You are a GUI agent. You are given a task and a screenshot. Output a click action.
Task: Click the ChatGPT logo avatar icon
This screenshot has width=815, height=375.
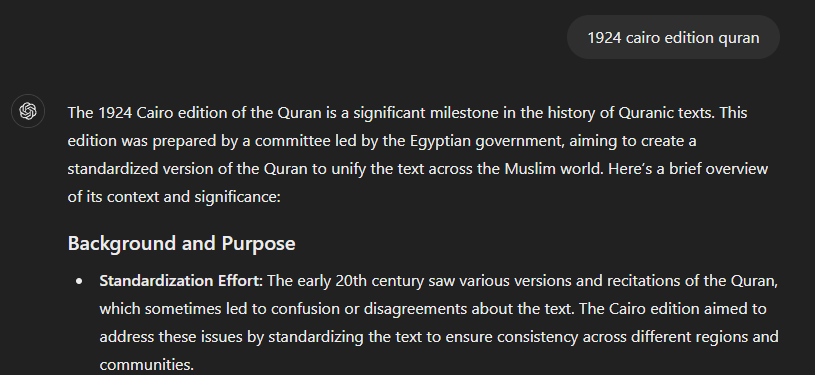pos(28,111)
